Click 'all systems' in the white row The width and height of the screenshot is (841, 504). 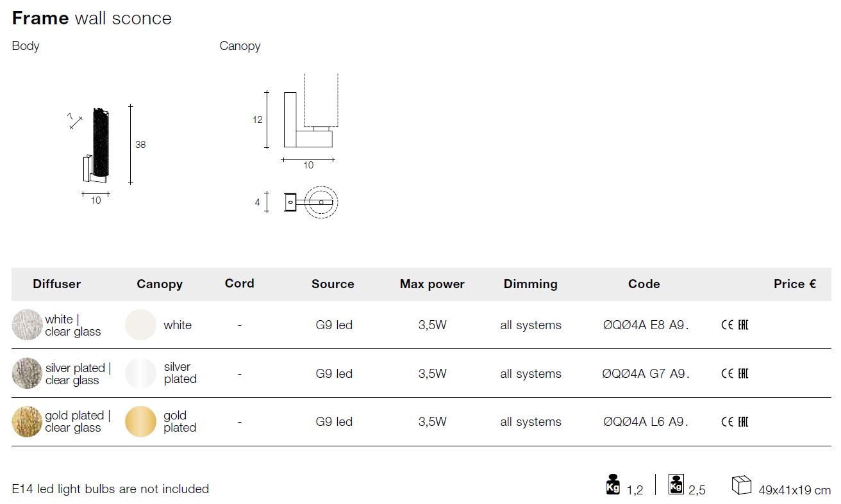[x=531, y=325]
